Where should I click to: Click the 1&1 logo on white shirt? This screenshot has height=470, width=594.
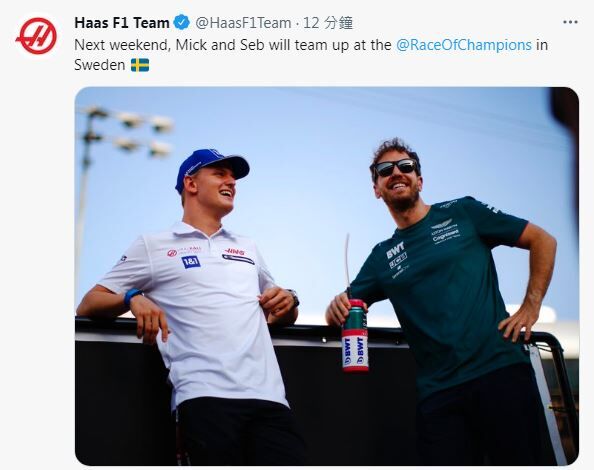pyautogui.click(x=191, y=262)
